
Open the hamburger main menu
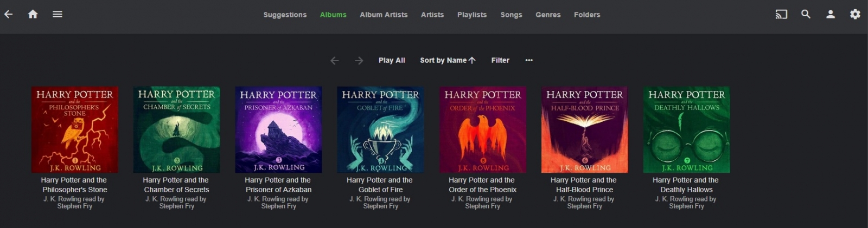58,14
